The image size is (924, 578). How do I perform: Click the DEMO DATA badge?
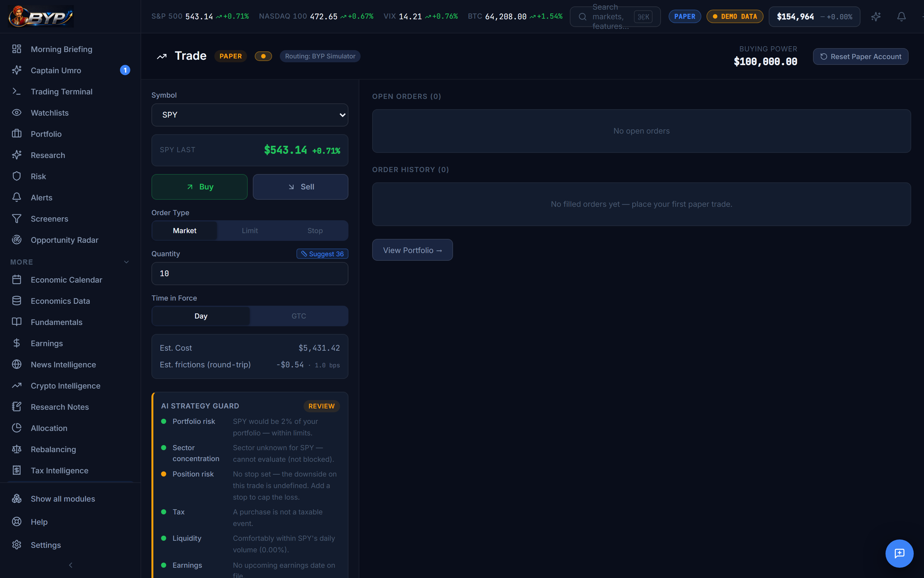[x=735, y=16]
